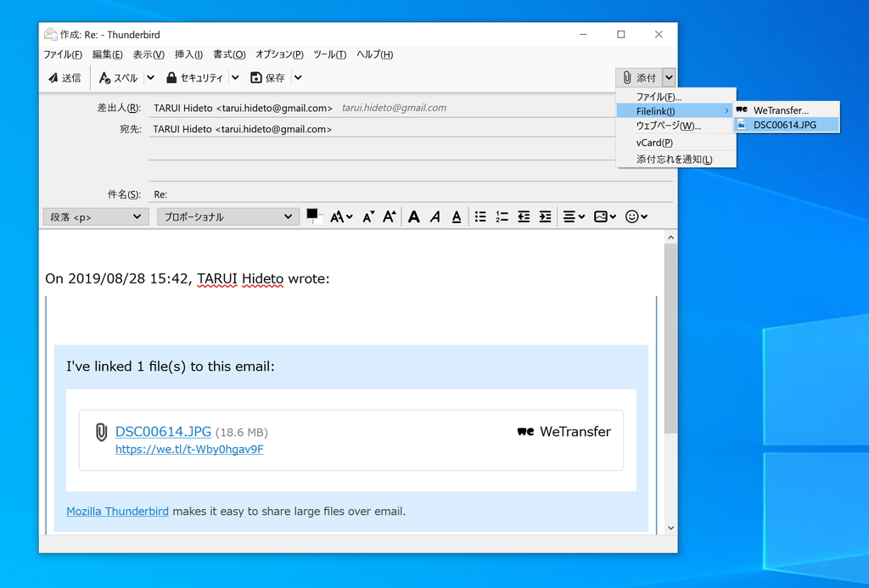Open the emoticon smiley dropdown
The image size is (869, 588).
636,216
